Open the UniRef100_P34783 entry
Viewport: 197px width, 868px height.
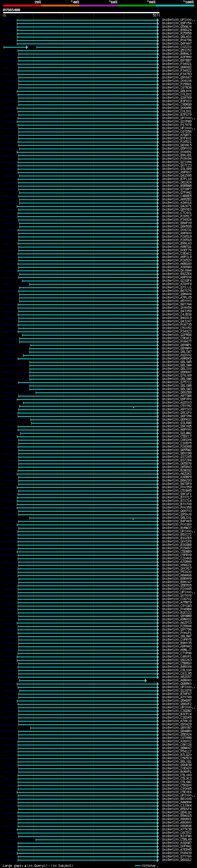(x=176, y=74)
